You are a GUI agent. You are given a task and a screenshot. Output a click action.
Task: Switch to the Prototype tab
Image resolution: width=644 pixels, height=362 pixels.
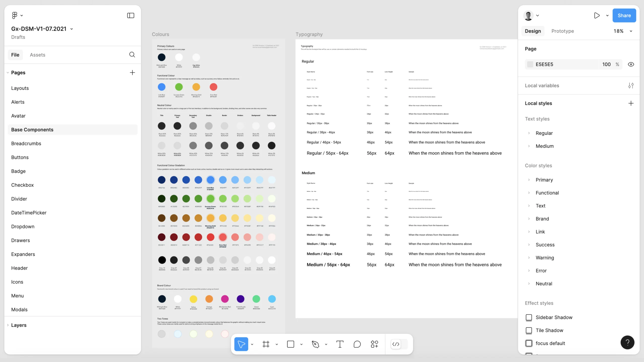(562, 31)
